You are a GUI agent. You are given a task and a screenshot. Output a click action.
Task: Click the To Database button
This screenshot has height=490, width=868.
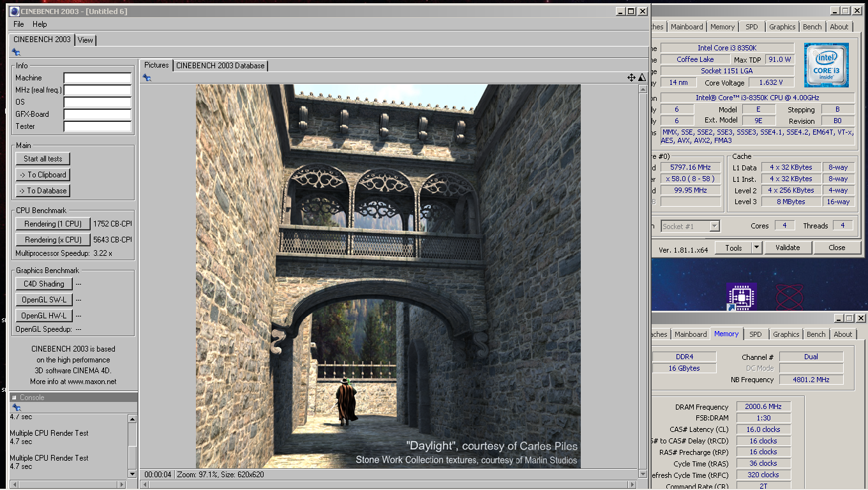[x=43, y=191]
